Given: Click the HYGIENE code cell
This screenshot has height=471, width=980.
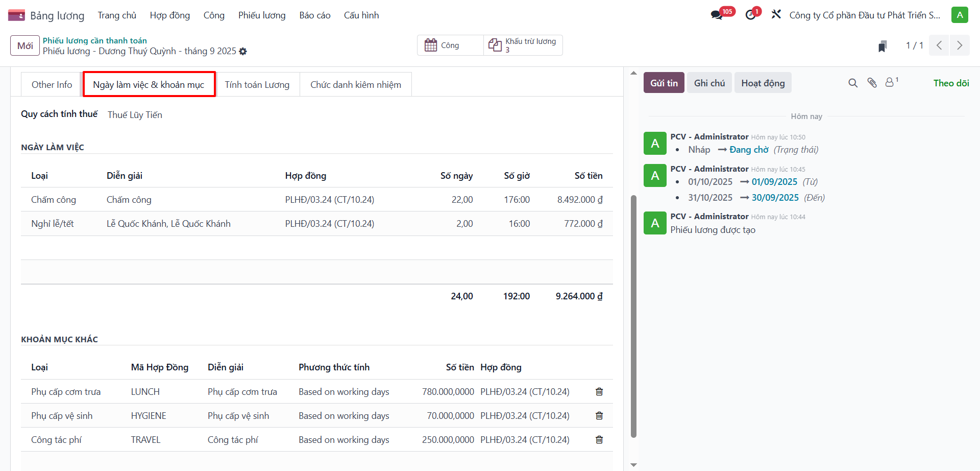Looking at the screenshot, I should point(149,416).
